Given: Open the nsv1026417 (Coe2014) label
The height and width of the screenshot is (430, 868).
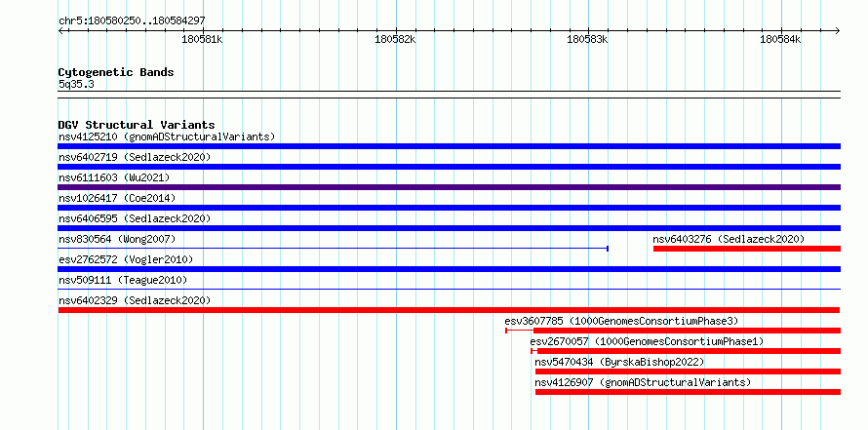Looking at the screenshot, I should point(117,198).
